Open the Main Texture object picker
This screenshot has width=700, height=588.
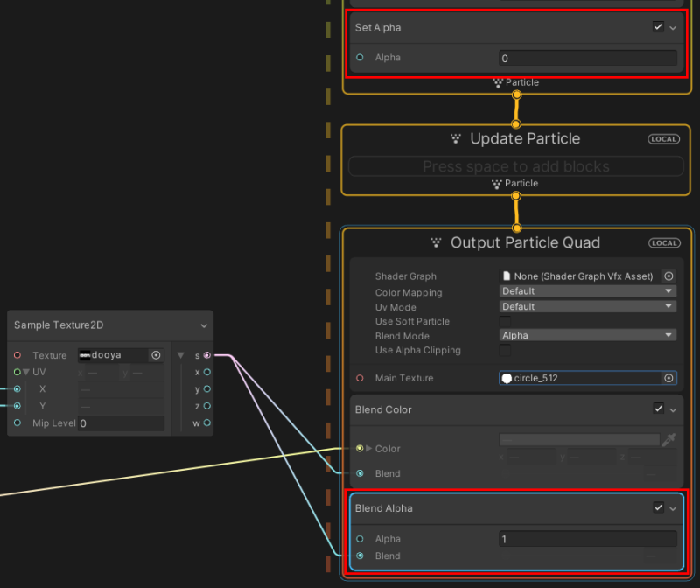[668, 378]
